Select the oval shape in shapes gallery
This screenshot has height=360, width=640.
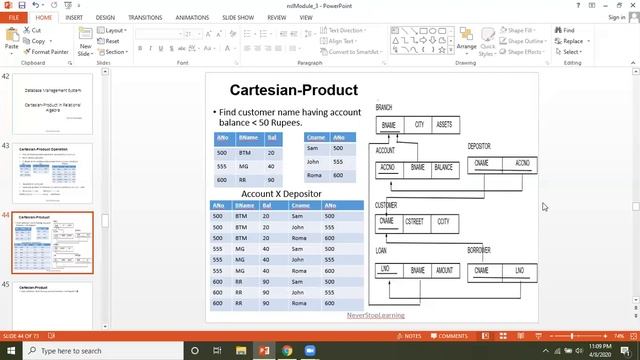click(x=433, y=31)
